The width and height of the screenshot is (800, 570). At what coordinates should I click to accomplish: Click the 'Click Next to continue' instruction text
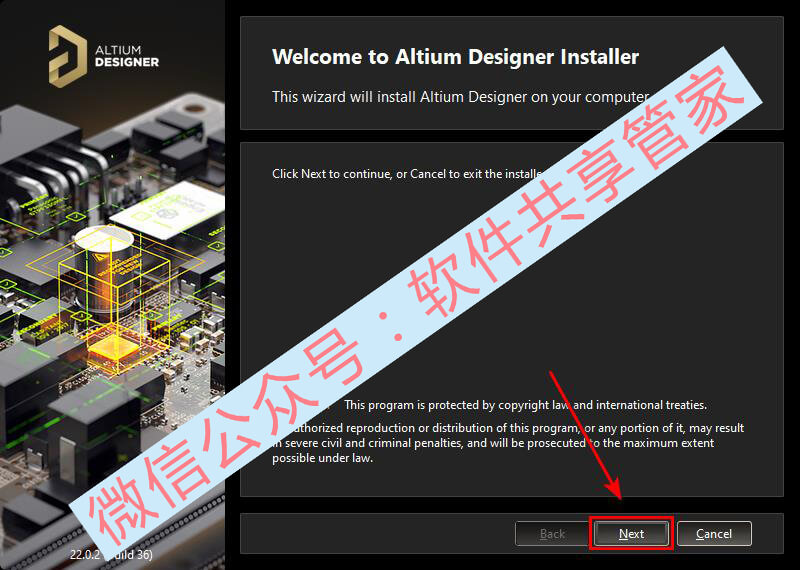[407, 174]
